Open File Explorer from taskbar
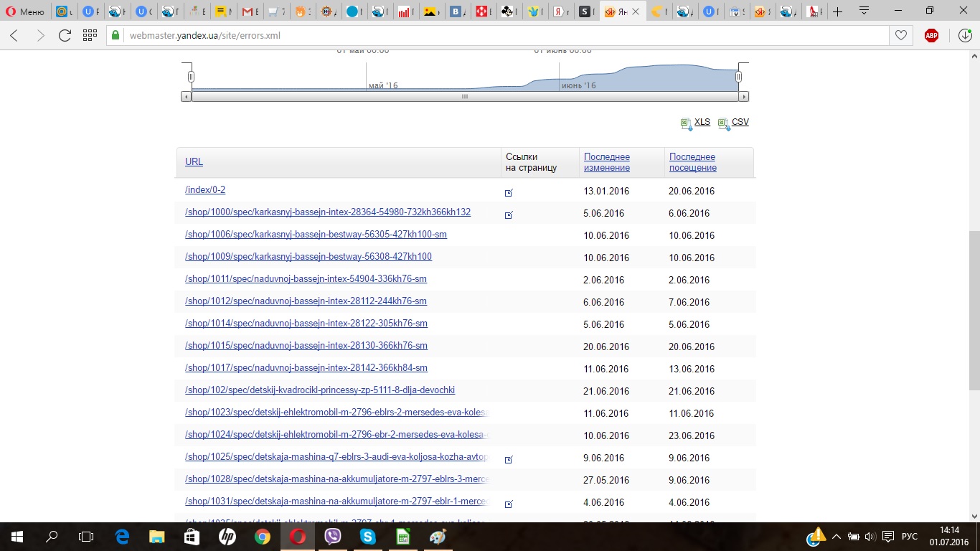Screen dimensions: 980x551 point(156,537)
